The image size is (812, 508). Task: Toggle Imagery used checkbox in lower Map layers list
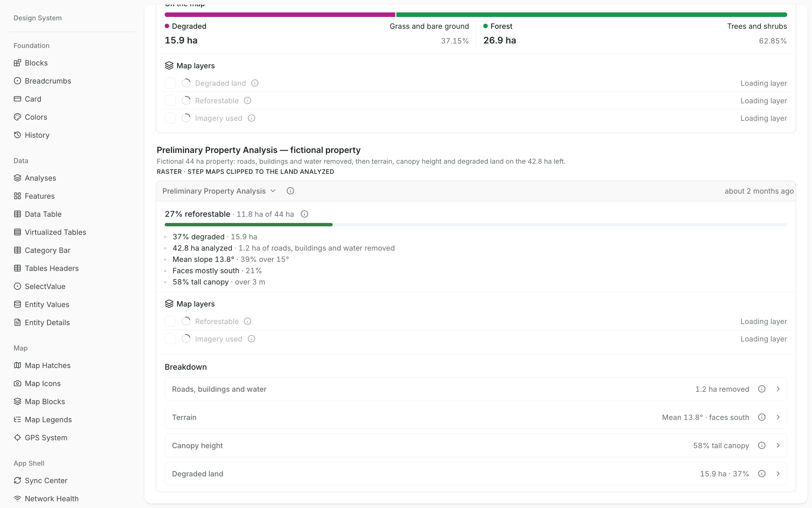170,339
